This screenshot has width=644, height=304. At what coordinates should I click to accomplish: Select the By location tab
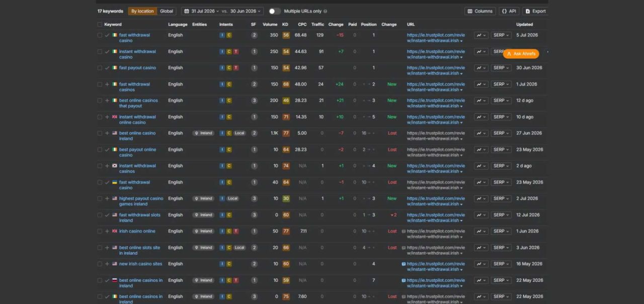point(142,11)
